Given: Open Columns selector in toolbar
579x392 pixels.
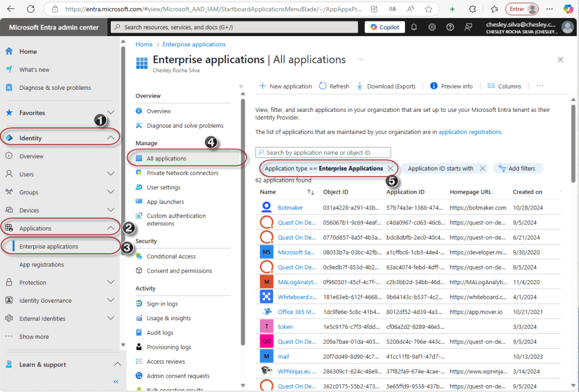Looking at the screenshot, I should pyautogui.click(x=504, y=86).
